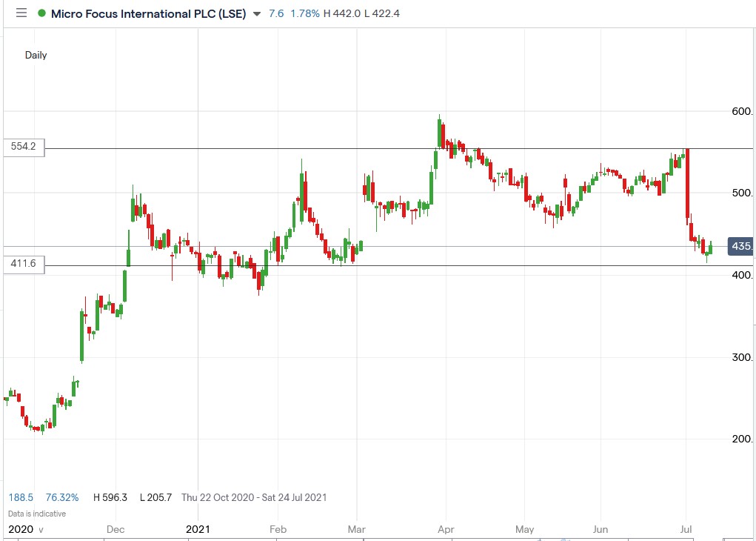The image size is (756, 541).
Task: Click the 411.6 price level marker
Action: coord(23,263)
